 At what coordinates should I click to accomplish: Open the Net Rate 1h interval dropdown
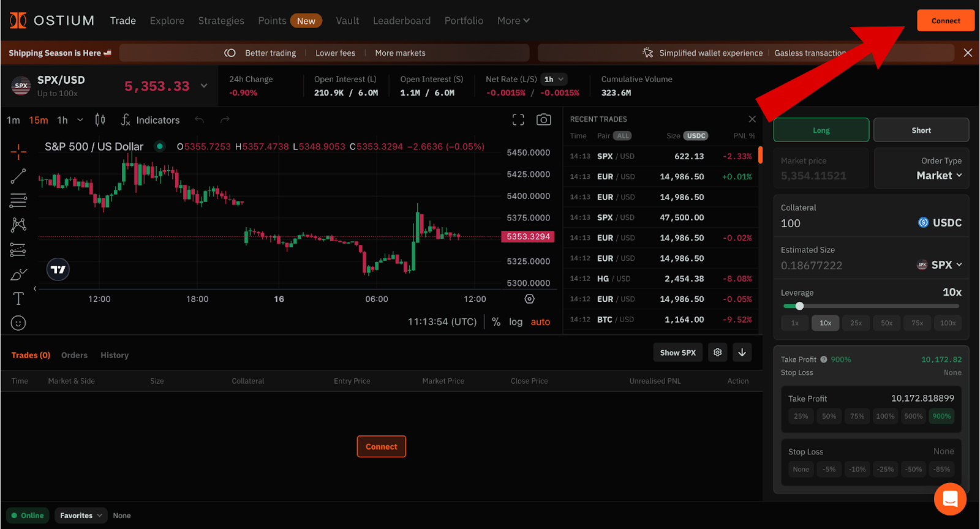coord(554,79)
